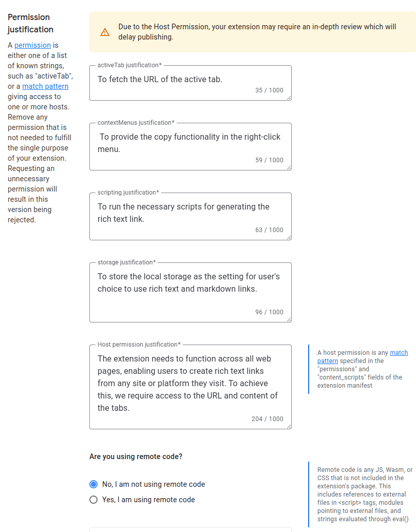
Task: Select Yes, I am using remote code
Action: pyautogui.click(x=93, y=500)
